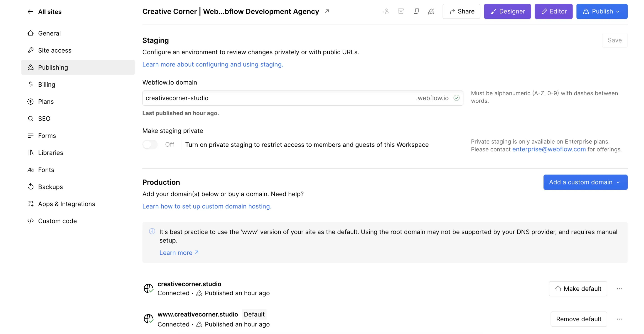The width and height of the screenshot is (644, 334).
Task: Click 'Last published an hour ago.' text
Action: [180, 113]
